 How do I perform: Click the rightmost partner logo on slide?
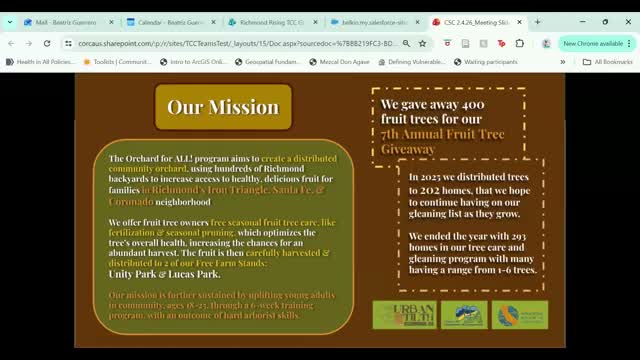520,315
